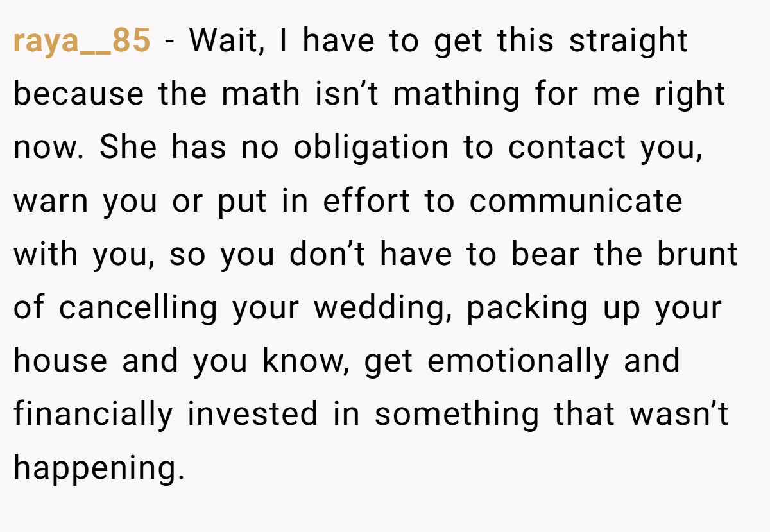Click the word "mathing" in the comment
The width and height of the screenshot is (770, 532).
point(457,94)
